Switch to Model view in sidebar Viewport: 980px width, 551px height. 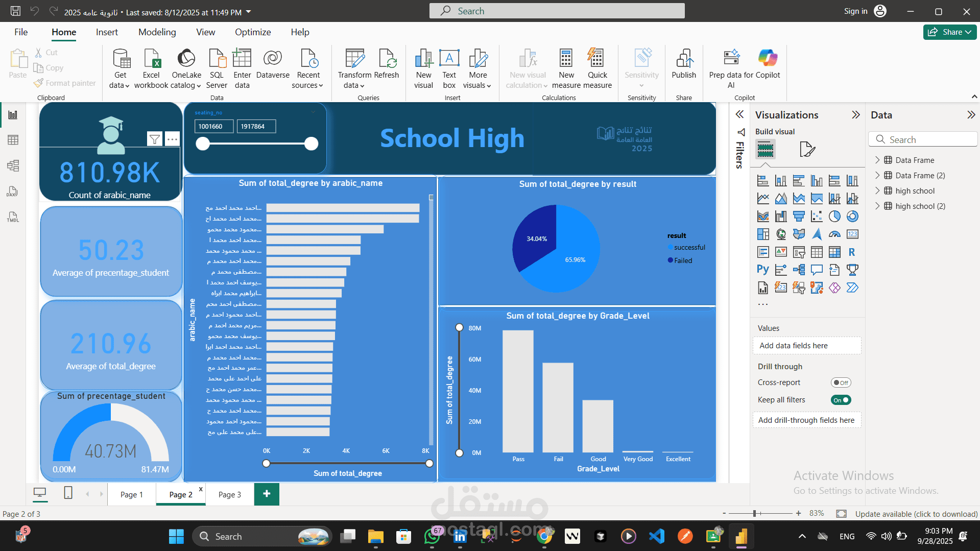tap(13, 165)
